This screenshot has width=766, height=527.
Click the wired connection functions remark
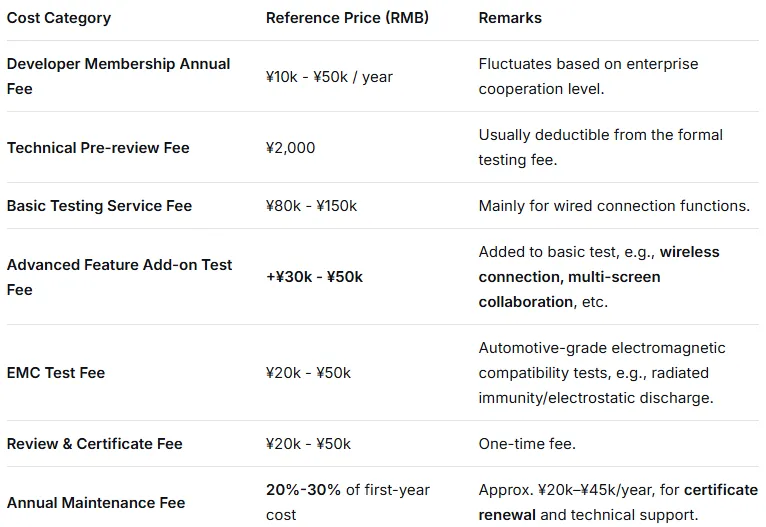614,206
